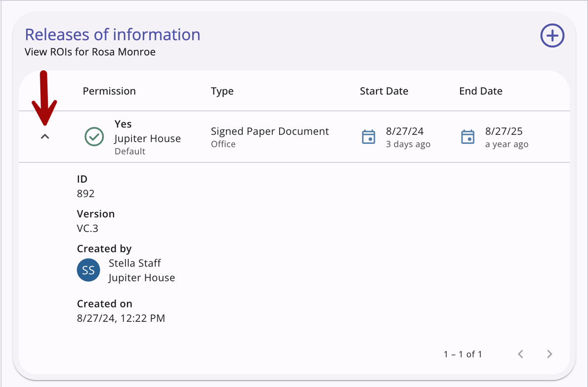Click the previous page arrow

pos(520,354)
